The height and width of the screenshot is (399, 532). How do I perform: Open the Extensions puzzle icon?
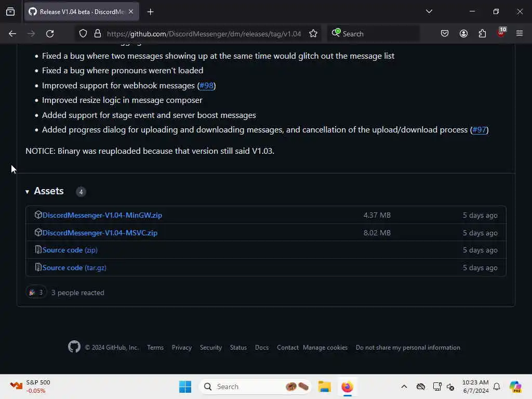(x=482, y=34)
